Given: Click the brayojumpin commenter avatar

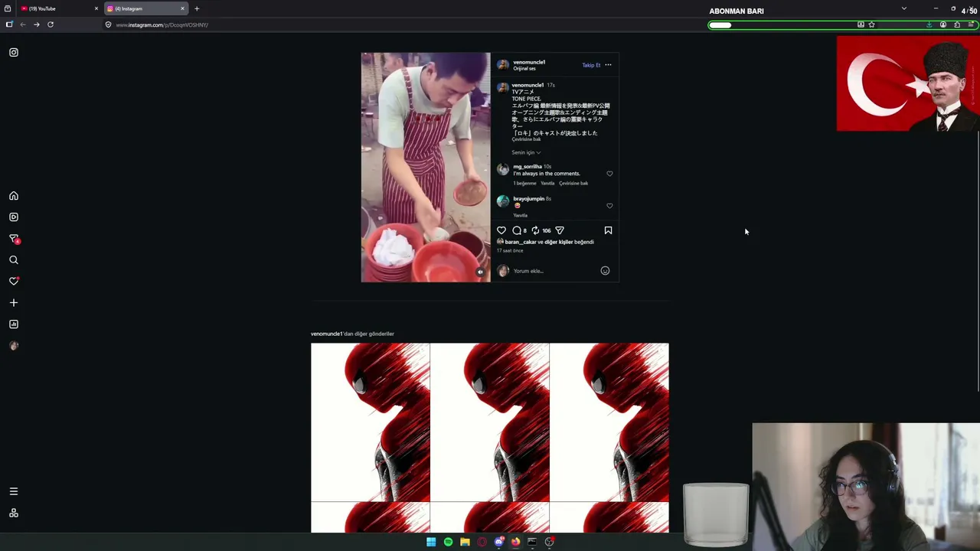Looking at the screenshot, I should (x=502, y=201).
